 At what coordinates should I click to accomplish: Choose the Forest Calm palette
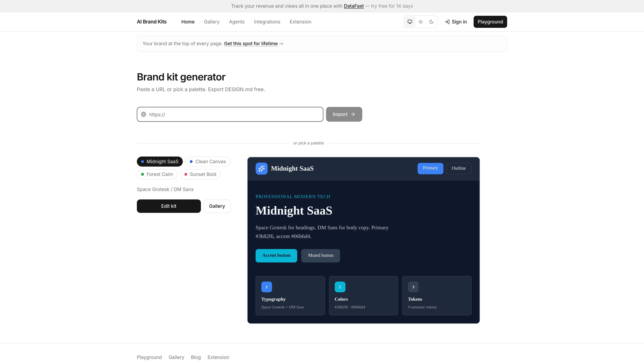click(x=157, y=174)
